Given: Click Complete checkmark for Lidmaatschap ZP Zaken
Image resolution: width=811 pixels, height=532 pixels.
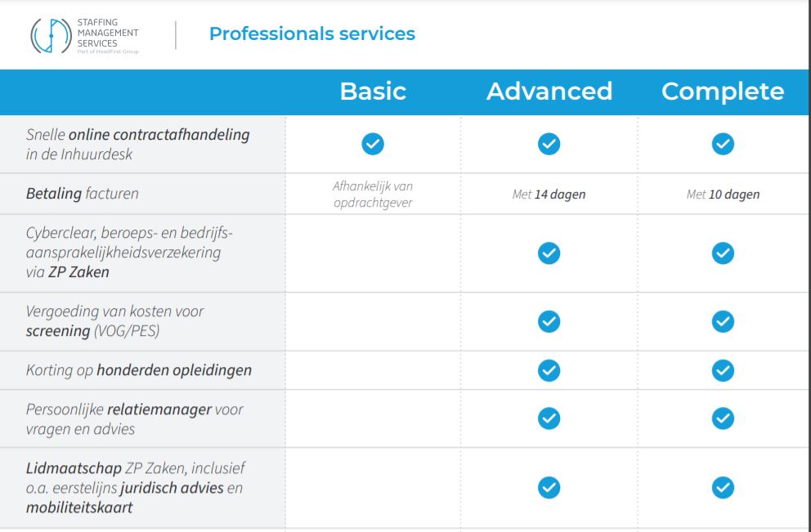Looking at the screenshot, I should (x=723, y=488).
